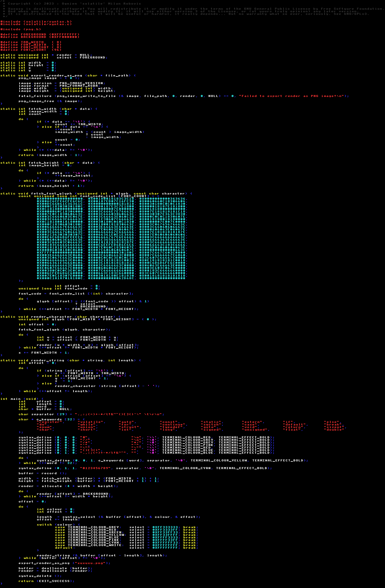Click 'image.format = PNG_FORMAT_RGBA;' line

[x=59, y=86]
